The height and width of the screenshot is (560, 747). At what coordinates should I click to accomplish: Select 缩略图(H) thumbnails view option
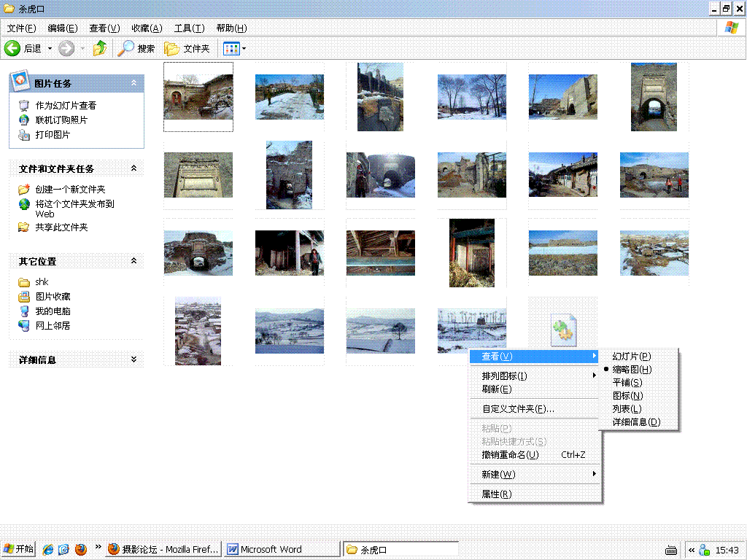632,370
